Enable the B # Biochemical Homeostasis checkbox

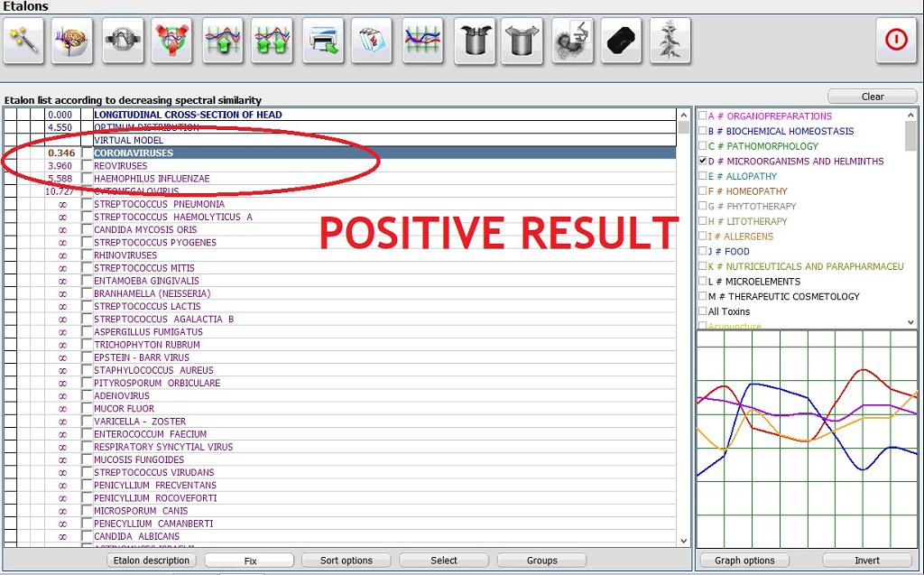pyautogui.click(x=703, y=131)
